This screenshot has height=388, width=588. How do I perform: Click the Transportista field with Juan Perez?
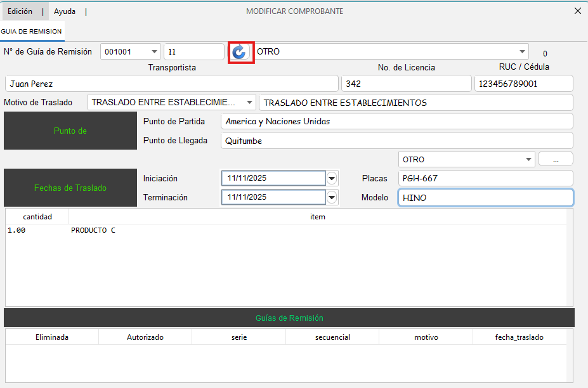tap(171, 84)
